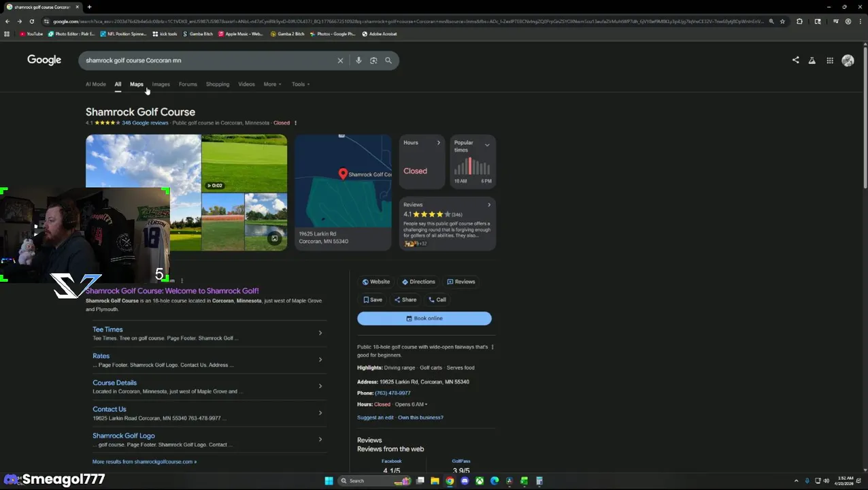Screen dimensions: 868x490
Task: Open the Apple Music bookmark
Action: click(241, 34)
